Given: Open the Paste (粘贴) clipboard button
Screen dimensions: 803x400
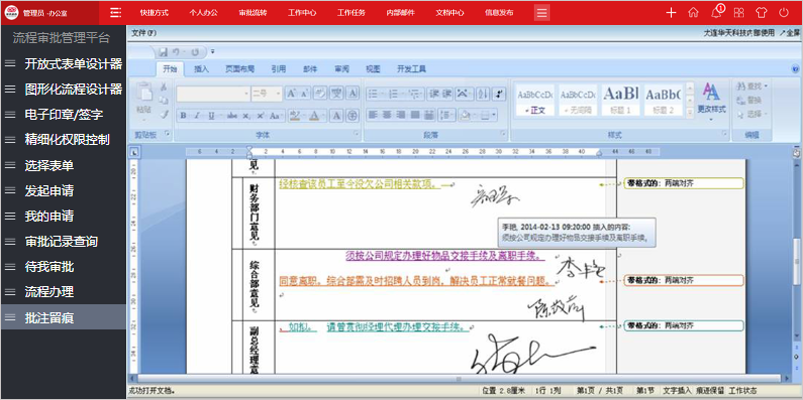Looking at the screenshot, I should (x=144, y=100).
